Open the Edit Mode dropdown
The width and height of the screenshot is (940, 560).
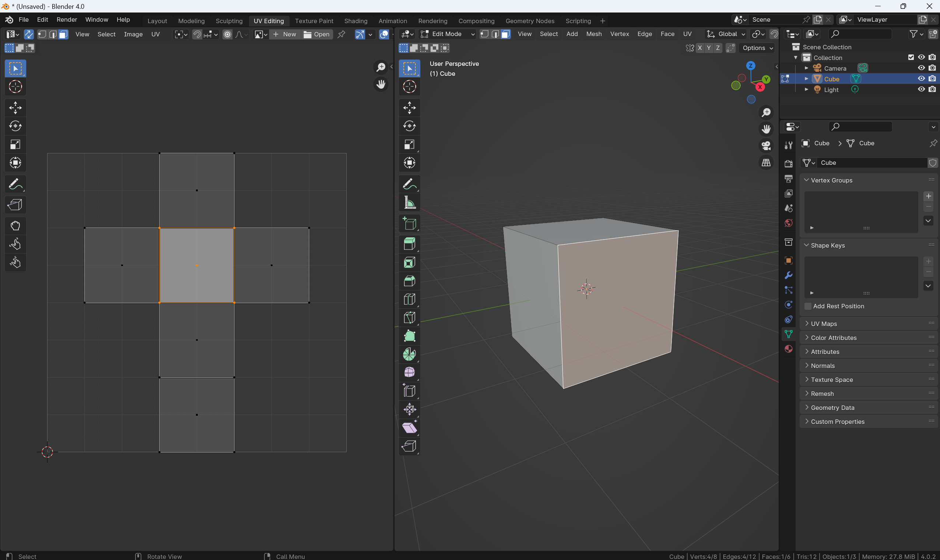coord(447,34)
